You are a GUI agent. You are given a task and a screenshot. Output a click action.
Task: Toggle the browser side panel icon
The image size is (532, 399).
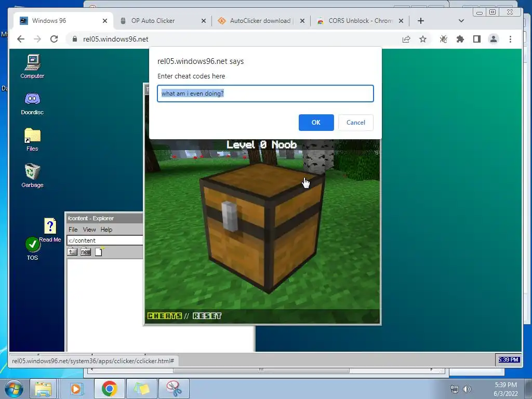(477, 39)
